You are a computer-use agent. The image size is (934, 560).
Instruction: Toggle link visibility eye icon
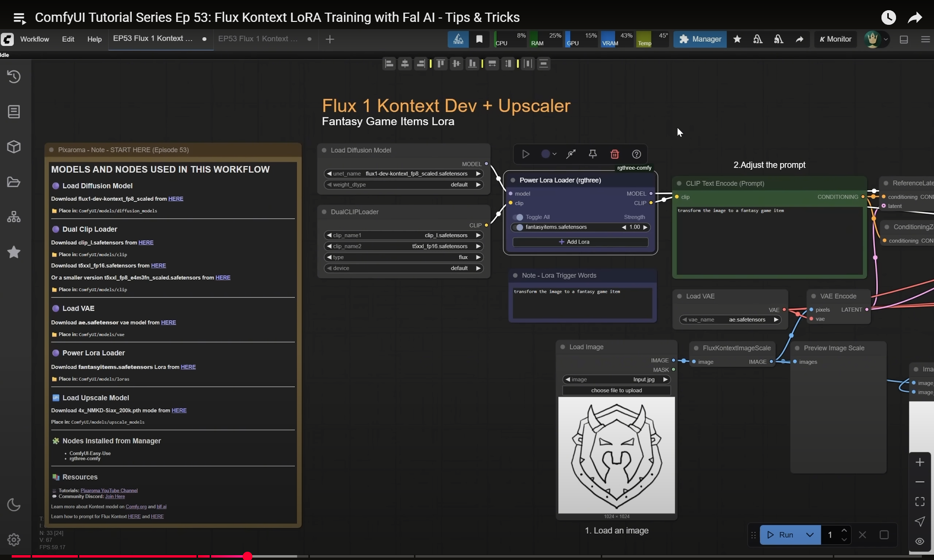click(x=919, y=541)
